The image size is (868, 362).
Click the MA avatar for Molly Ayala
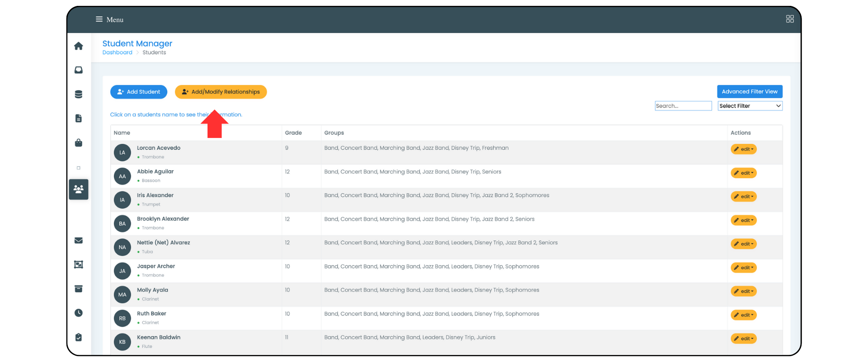click(x=123, y=295)
